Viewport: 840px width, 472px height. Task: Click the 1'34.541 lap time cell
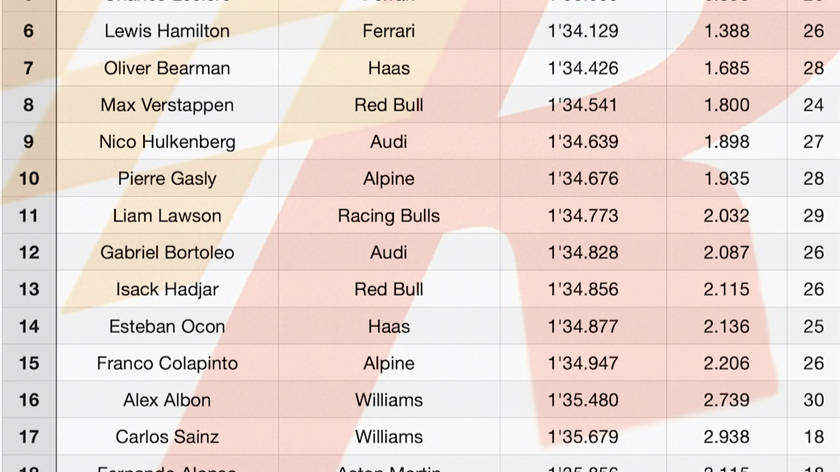point(582,105)
